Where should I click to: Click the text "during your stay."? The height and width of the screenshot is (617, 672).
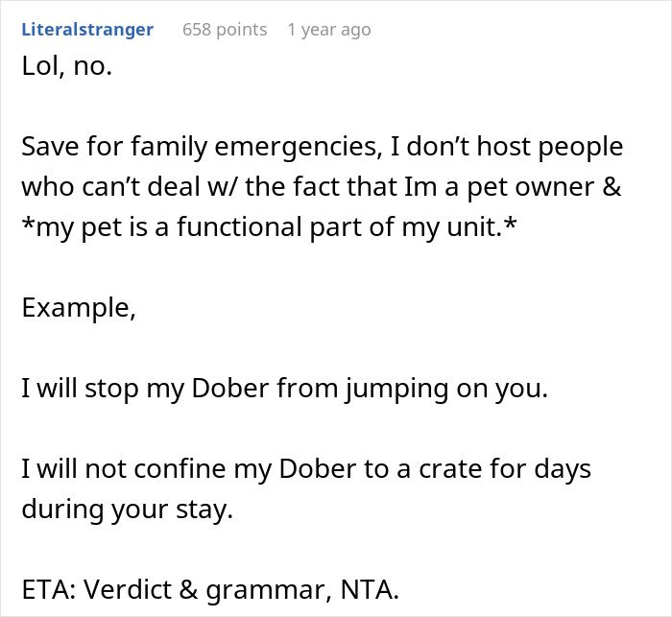tap(128, 509)
